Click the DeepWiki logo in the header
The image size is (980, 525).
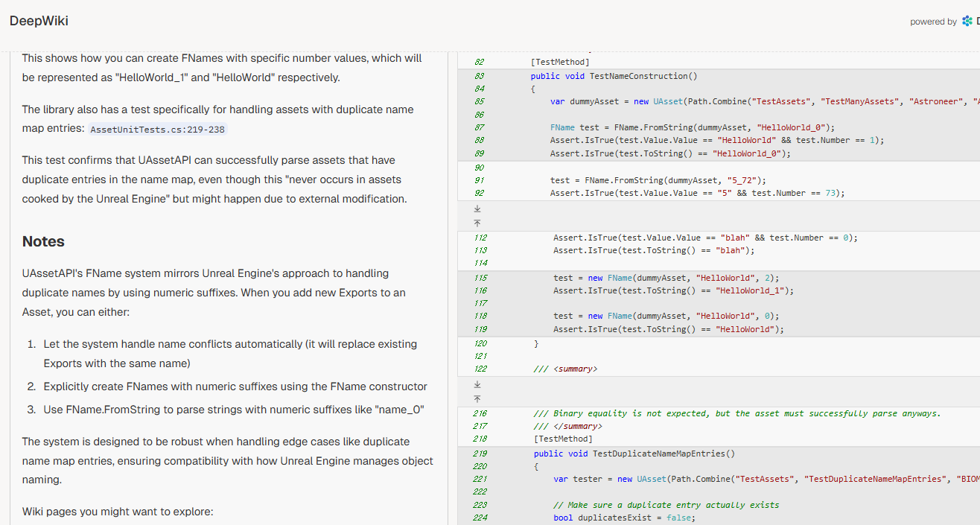point(39,21)
